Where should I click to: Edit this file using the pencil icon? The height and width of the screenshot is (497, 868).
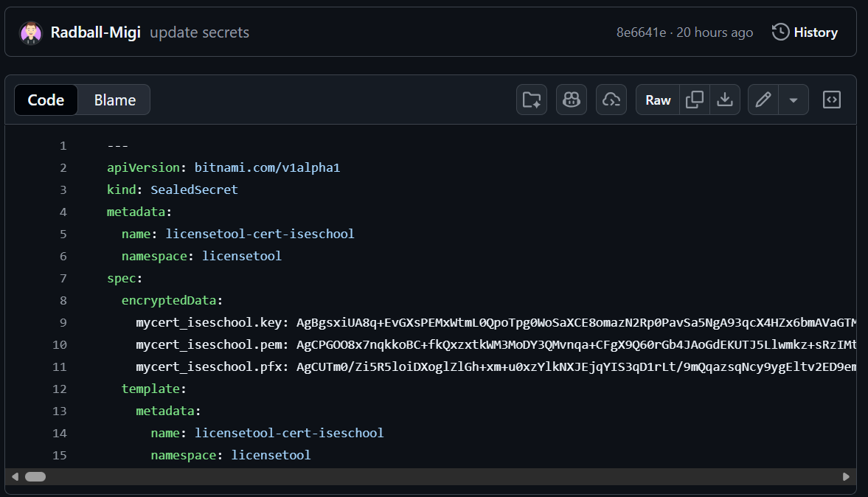click(x=763, y=100)
